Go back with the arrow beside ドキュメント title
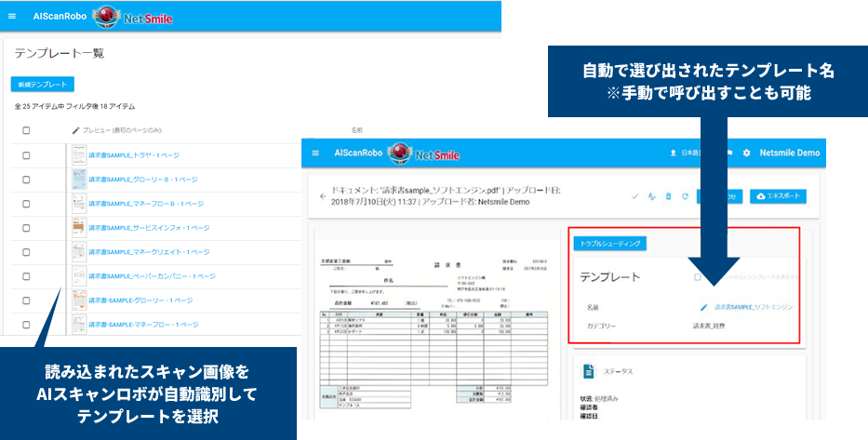Screen dimensions: 868x440 pyautogui.click(x=323, y=196)
